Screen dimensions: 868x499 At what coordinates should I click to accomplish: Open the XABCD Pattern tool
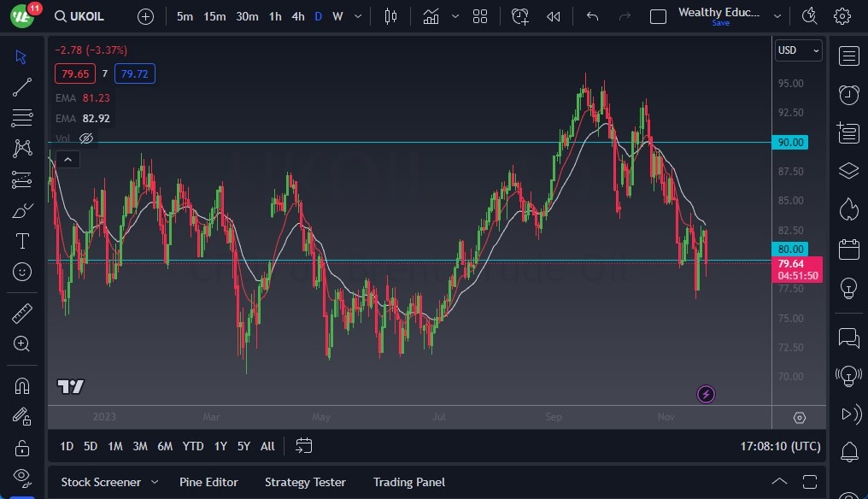click(21, 148)
